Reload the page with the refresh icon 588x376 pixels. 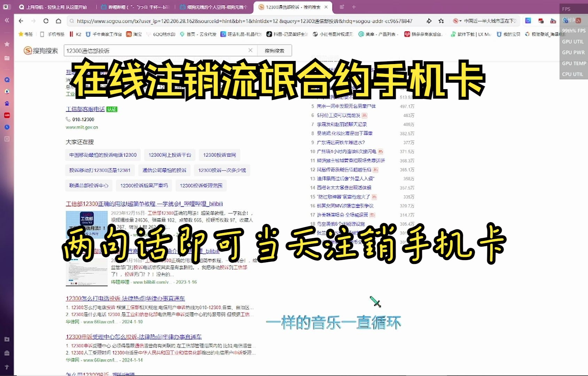46,21
